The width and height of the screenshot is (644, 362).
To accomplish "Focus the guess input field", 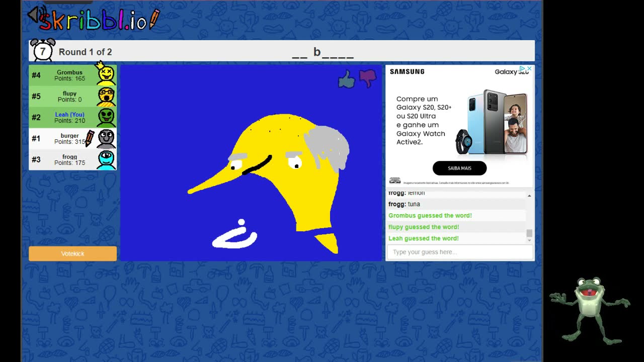I will coord(460,252).
